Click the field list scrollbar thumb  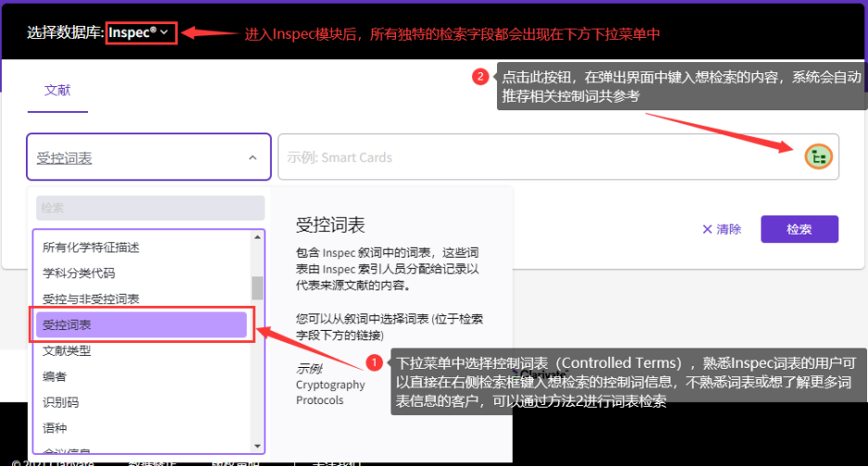click(258, 288)
